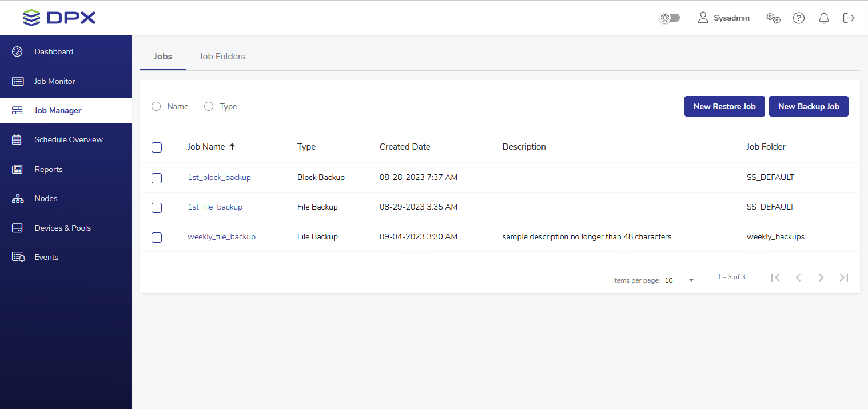This screenshot has width=868, height=409.
Task: Click the logout icon in header
Action: click(x=849, y=18)
